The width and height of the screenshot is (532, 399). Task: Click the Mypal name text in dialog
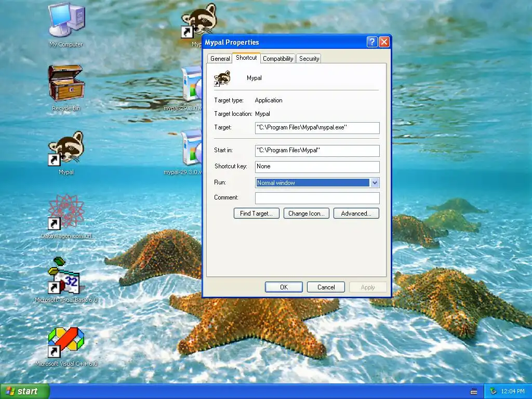click(254, 78)
